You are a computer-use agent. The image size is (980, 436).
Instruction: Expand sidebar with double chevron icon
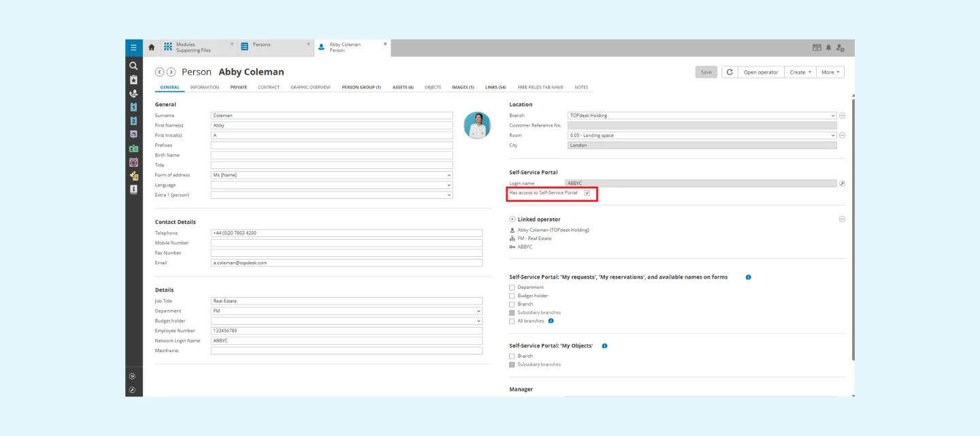tap(133, 376)
